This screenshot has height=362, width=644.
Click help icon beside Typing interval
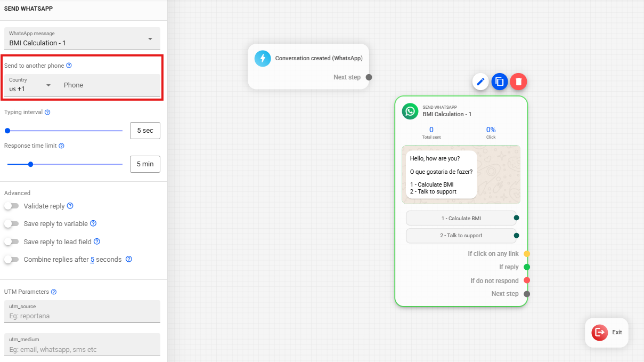tap(47, 112)
